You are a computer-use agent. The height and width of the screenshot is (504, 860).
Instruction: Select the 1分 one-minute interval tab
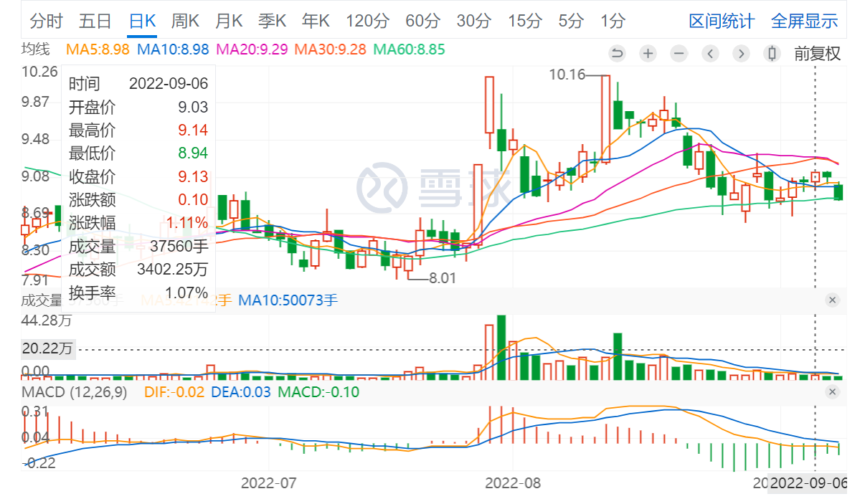613,21
